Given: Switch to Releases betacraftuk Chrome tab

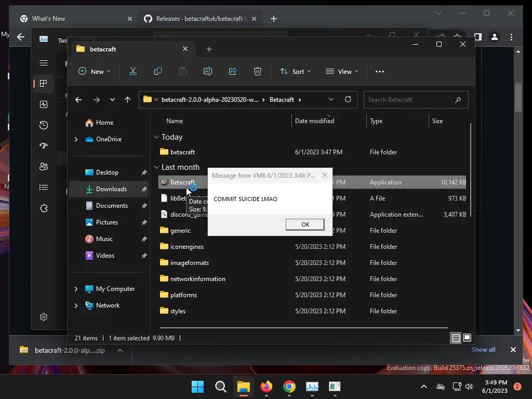Looking at the screenshot, I should click(199, 19).
